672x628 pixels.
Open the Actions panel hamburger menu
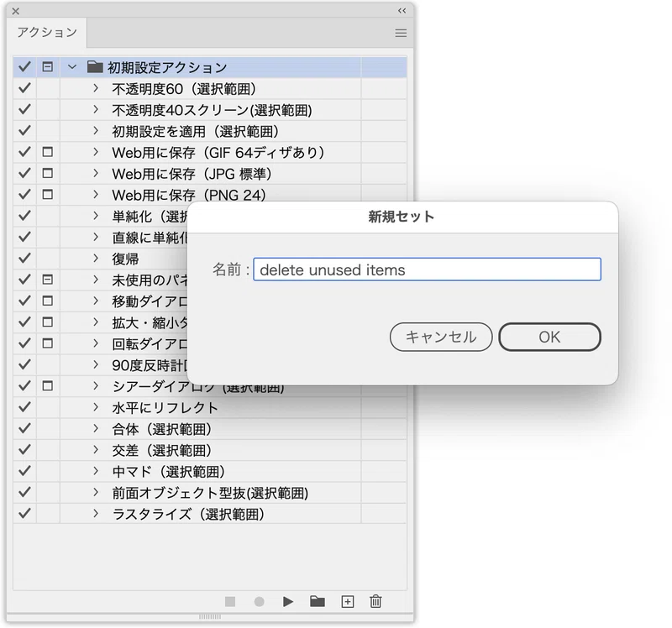(x=401, y=33)
